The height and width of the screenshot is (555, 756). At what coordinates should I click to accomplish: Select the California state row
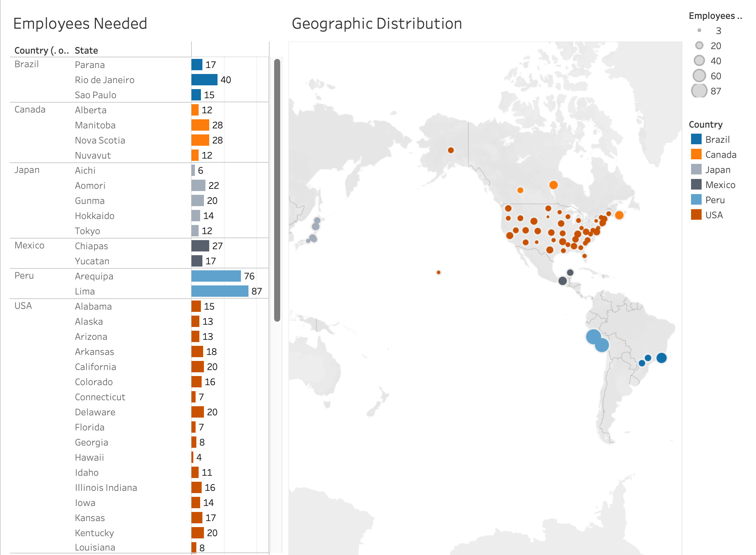[96, 367]
